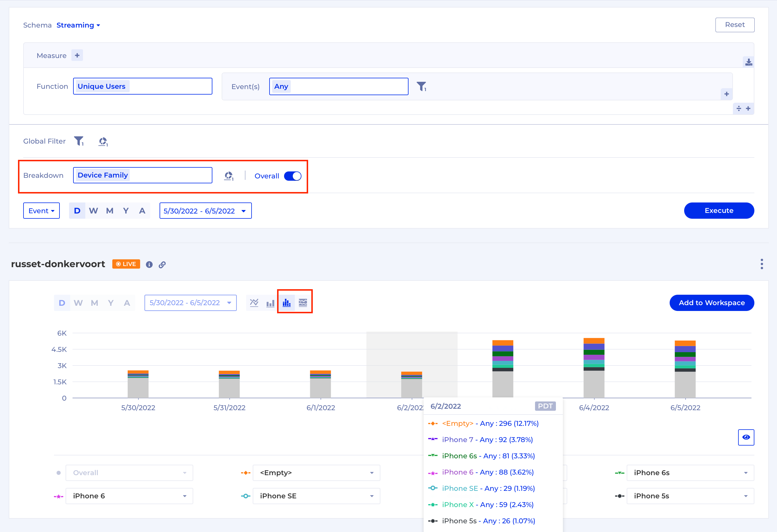
Task: Open the Global Filter funnel icon
Action: [79, 141]
